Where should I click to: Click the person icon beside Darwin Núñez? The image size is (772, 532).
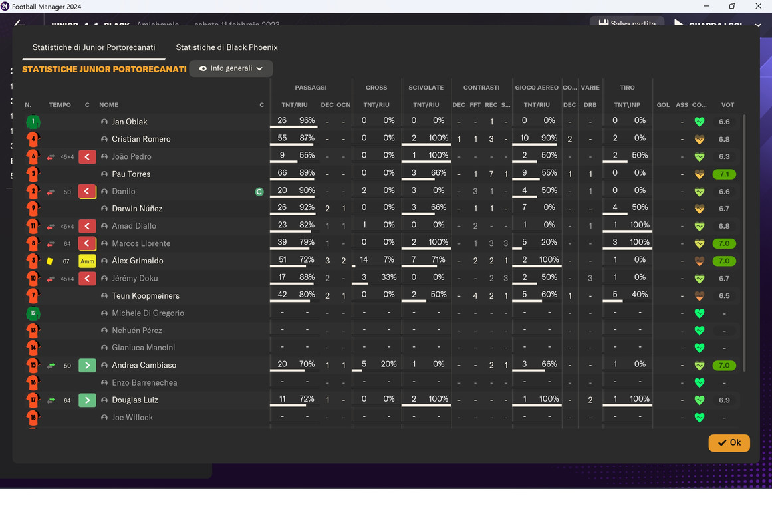pos(104,209)
